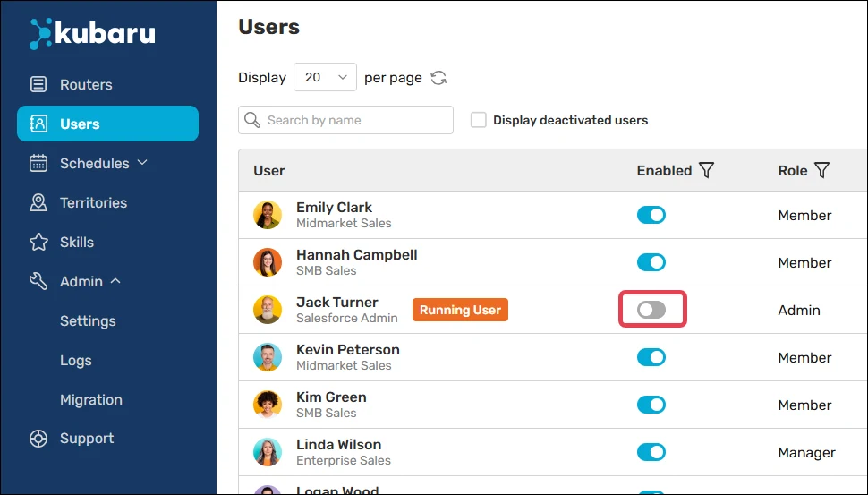868x495 pixels.
Task: Click the Routers list icon
Action: [x=38, y=84]
